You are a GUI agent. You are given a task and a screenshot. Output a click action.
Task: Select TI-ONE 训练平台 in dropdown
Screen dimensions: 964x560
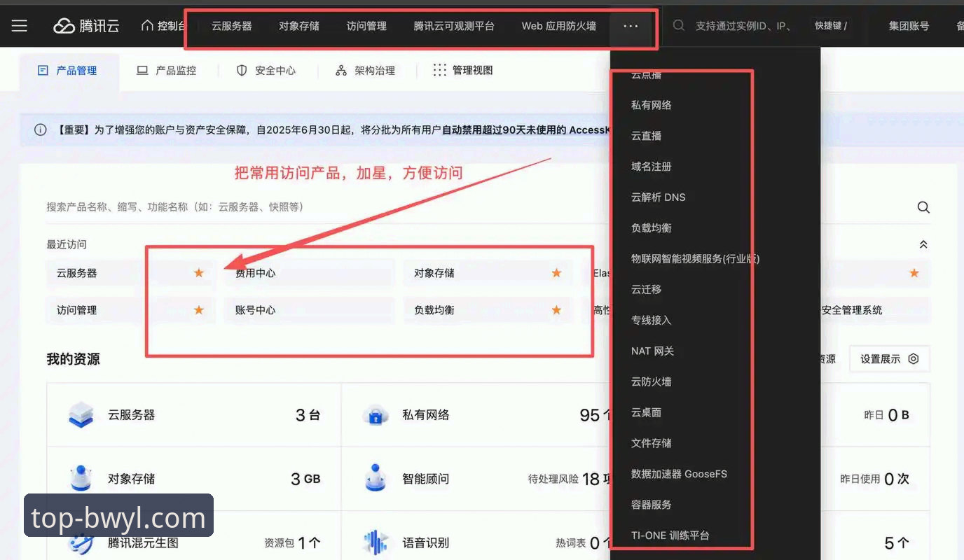(x=670, y=535)
